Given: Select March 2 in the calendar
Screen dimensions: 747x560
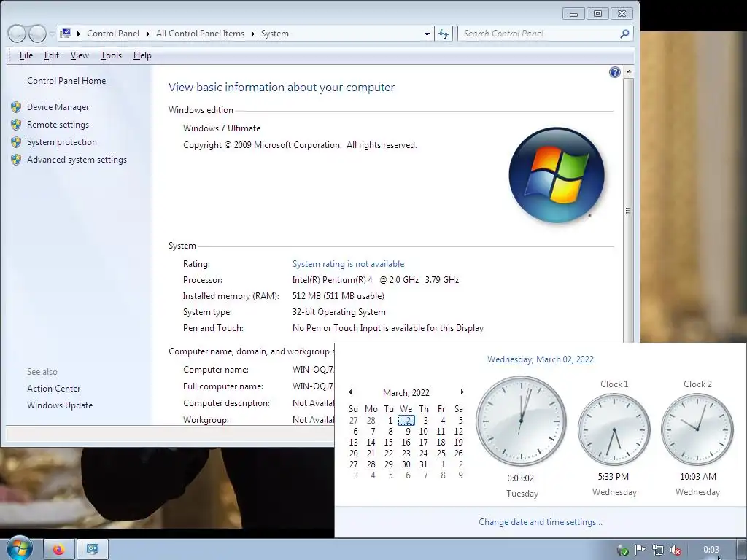Looking at the screenshot, I should [406, 421].
